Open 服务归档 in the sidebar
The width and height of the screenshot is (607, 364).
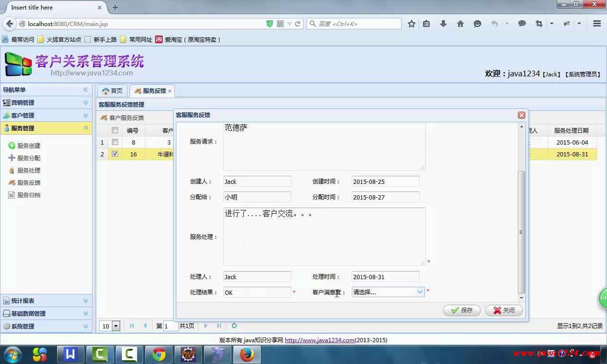click(24, 195)
